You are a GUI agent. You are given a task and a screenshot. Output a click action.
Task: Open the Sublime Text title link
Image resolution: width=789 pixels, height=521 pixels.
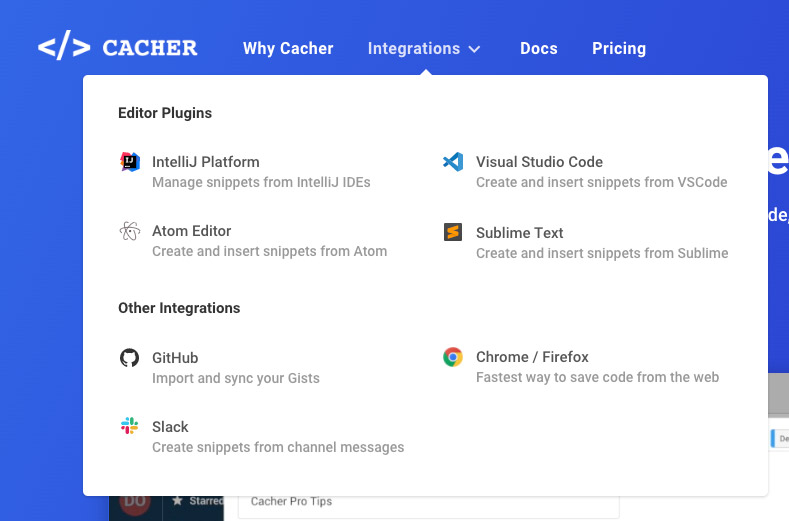coord(519,233)
